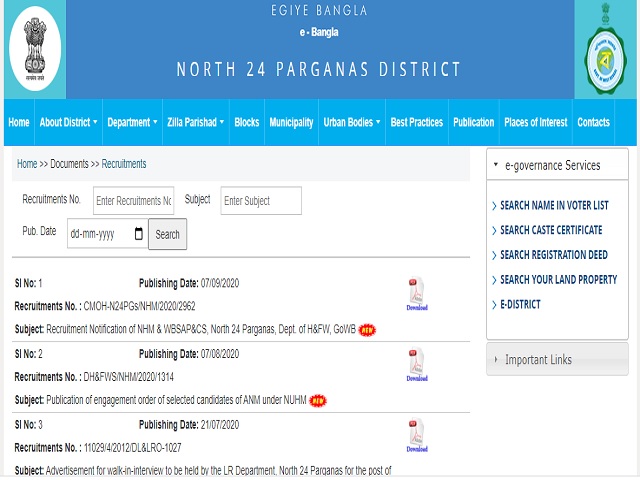Download PDF for recruitment Sl No 2
This screenshot has height=480, width=640.
(417, 365)
